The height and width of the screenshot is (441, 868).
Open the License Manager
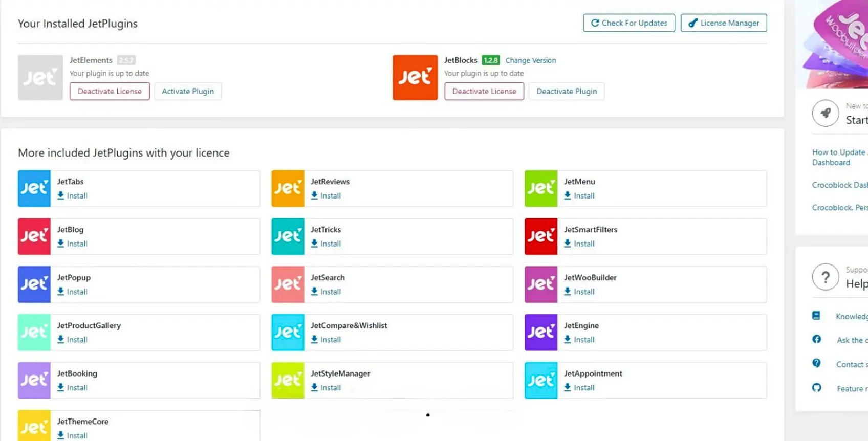click(x=724, y=23)
